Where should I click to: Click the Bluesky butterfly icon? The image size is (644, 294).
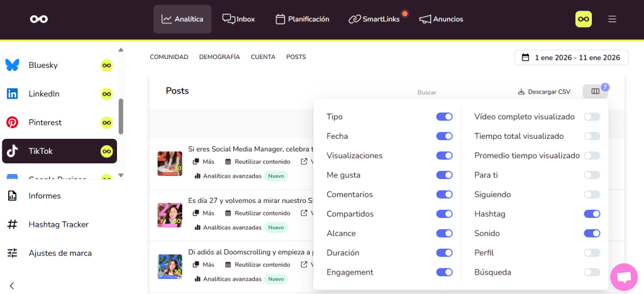(x=13, y=65)
